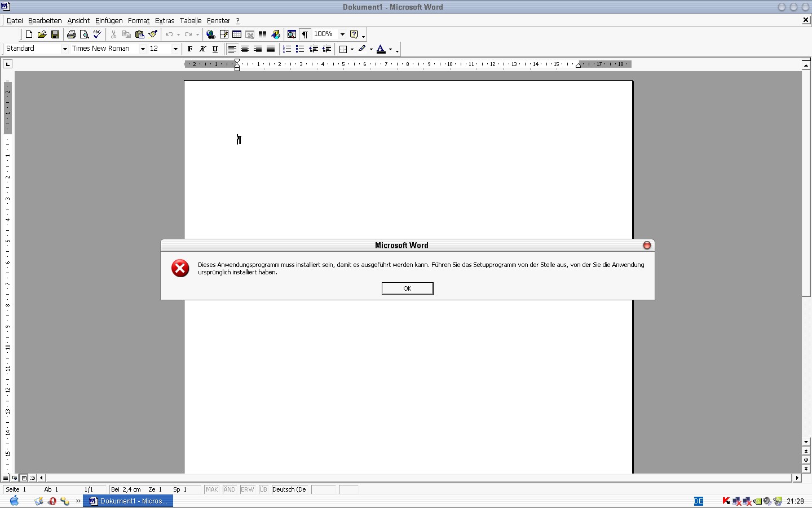
Task: Justify text alignment
Action: [271, 49]
